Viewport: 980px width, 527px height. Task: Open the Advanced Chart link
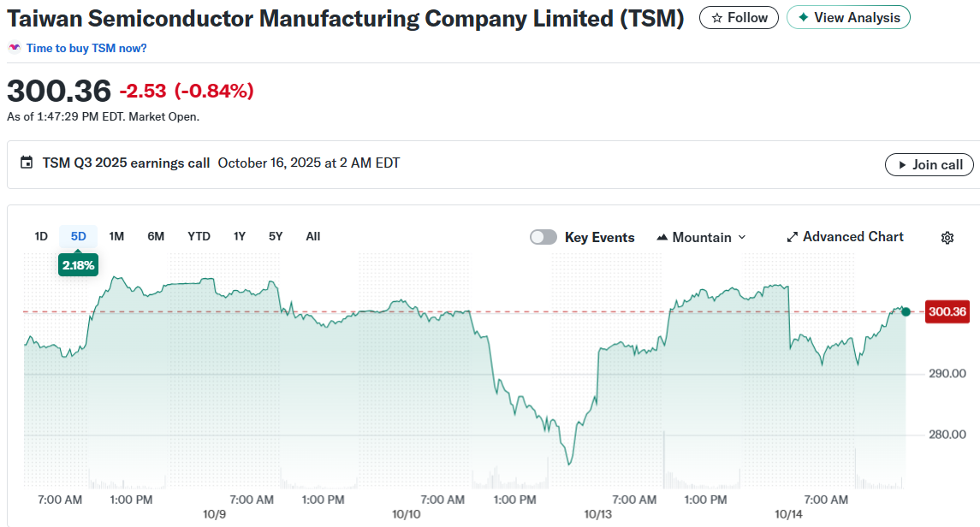point(852,237)
